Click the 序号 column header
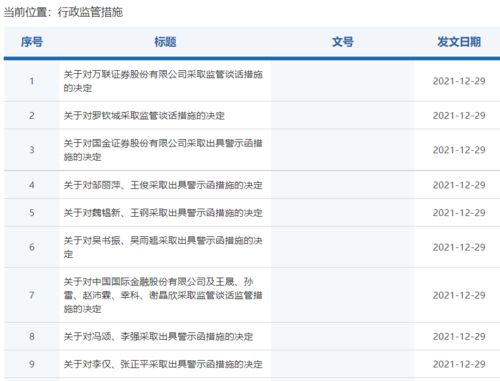The height and width of the screenshot is (381, 500). pyautogui.click(x=32, y=42)
